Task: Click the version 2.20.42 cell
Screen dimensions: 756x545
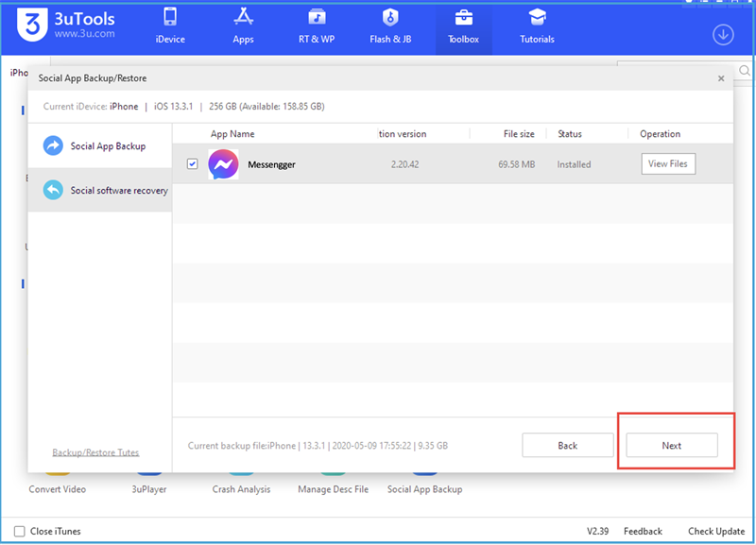Action: coord(405,164)
